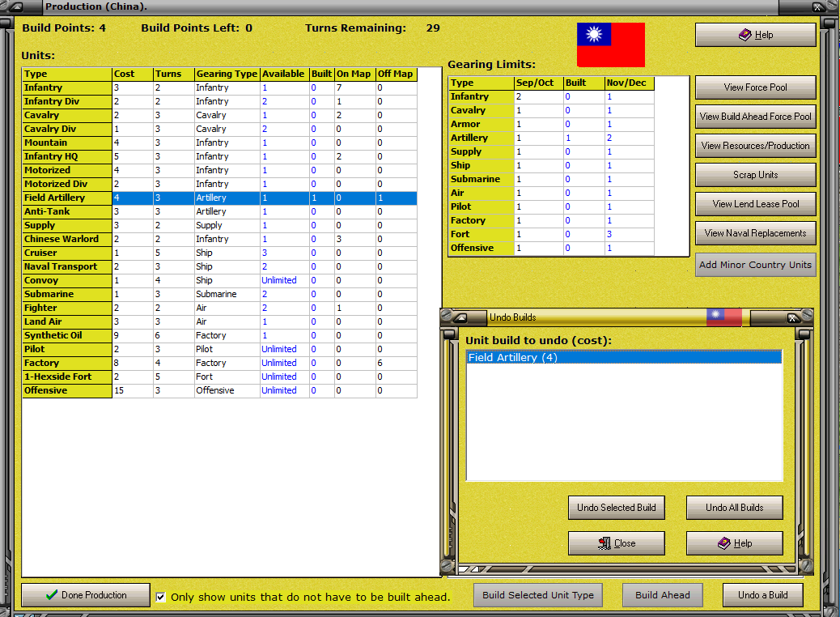Select Field Artillery unit row
Screen dimensions: 840x617
(219, 198)
